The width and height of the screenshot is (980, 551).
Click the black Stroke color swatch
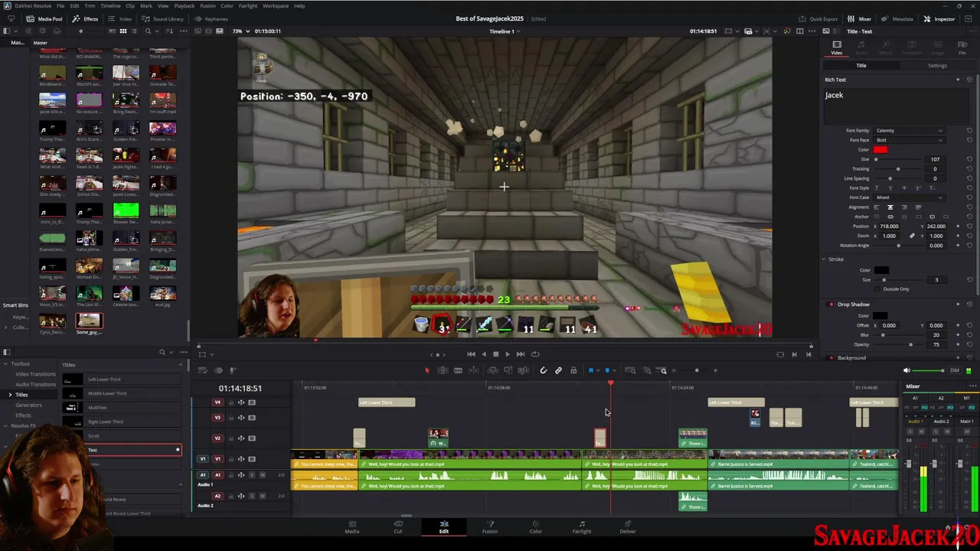tap(881, 270)
